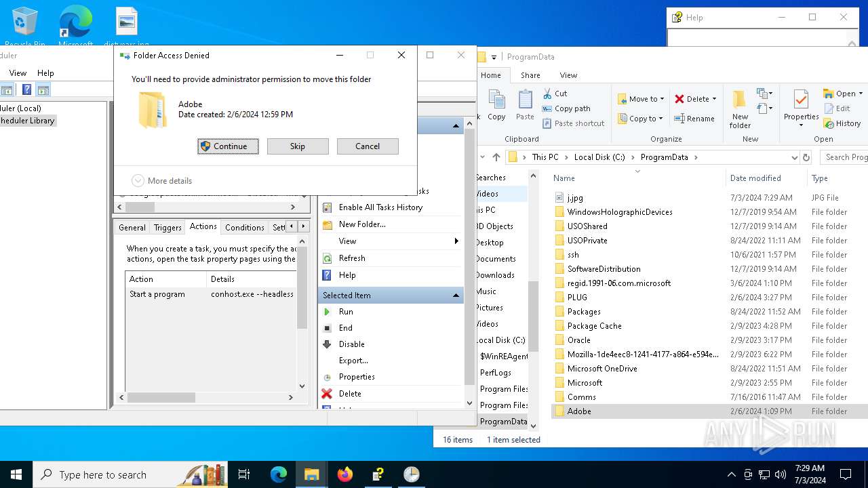Open Microsoft Edge from taskbar
The width and height of the screenshot is (868, 488).
click(279, 474)
